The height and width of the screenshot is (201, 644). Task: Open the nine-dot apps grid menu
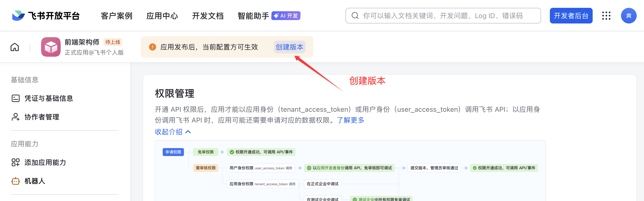[x=606, y=16]
